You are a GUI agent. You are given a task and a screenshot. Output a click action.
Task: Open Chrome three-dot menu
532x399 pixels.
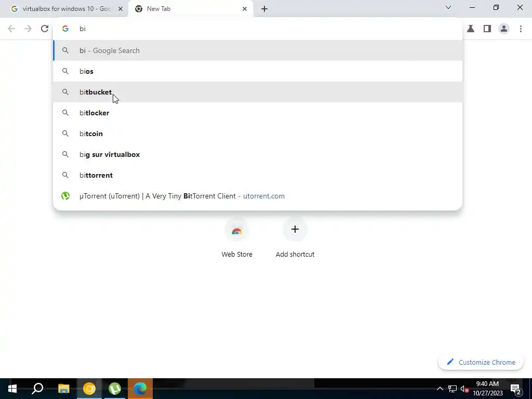521,29
